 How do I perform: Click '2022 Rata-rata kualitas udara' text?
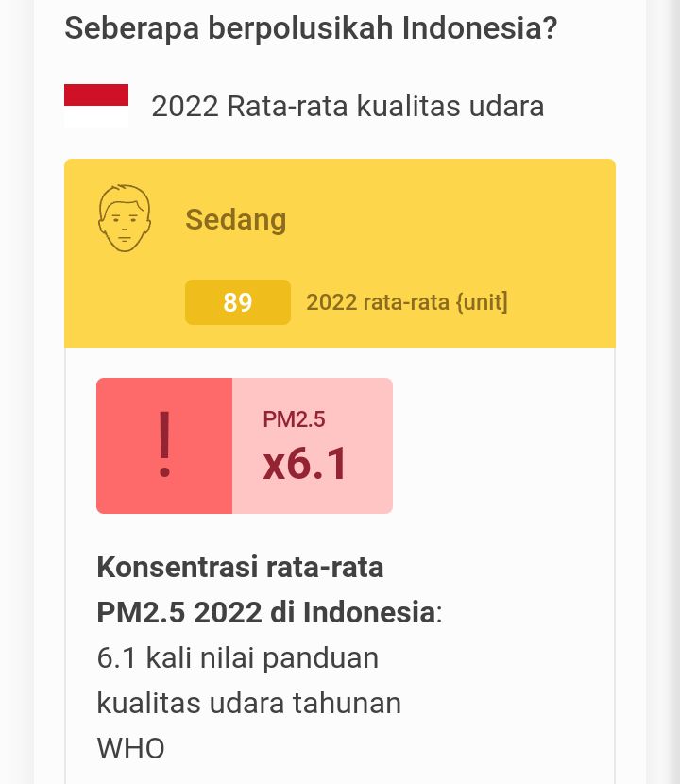[348, 106]
